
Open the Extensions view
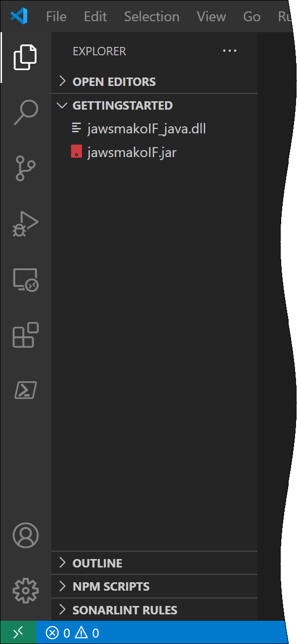(x=25, y=335)
